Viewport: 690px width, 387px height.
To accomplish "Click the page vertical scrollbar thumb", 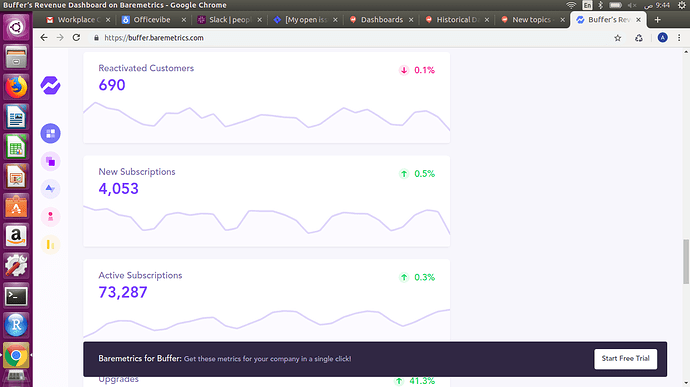I will 686,262.
